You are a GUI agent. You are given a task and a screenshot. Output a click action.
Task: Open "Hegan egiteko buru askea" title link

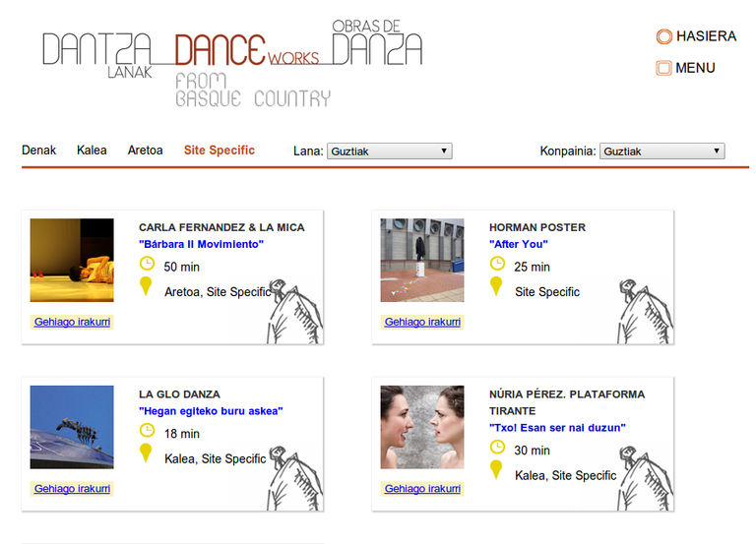[x=211, y=411]
